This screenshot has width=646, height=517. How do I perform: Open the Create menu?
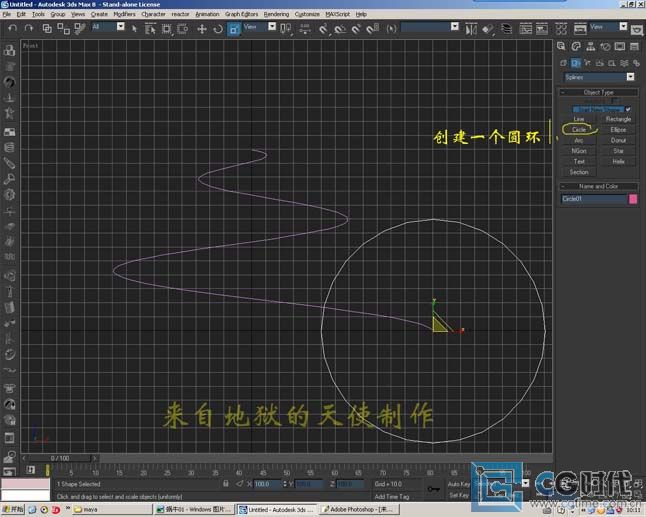(x=99, y=14)
